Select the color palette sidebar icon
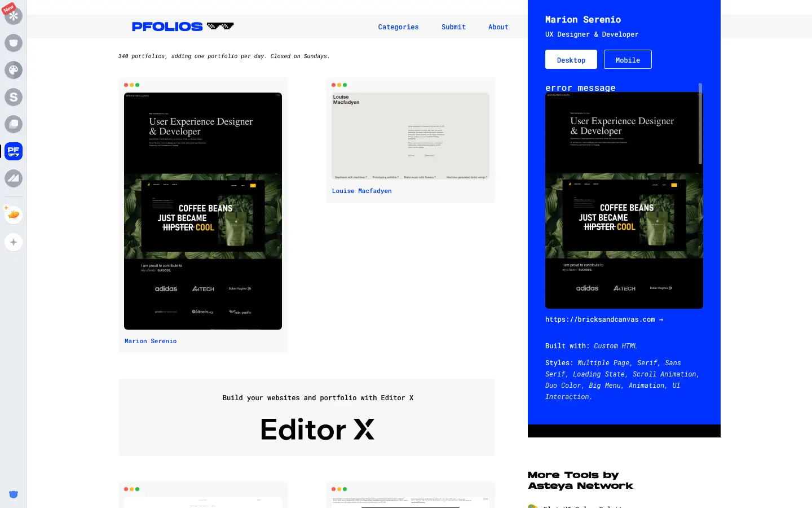 pyautogui.click(x=13, y=70)
